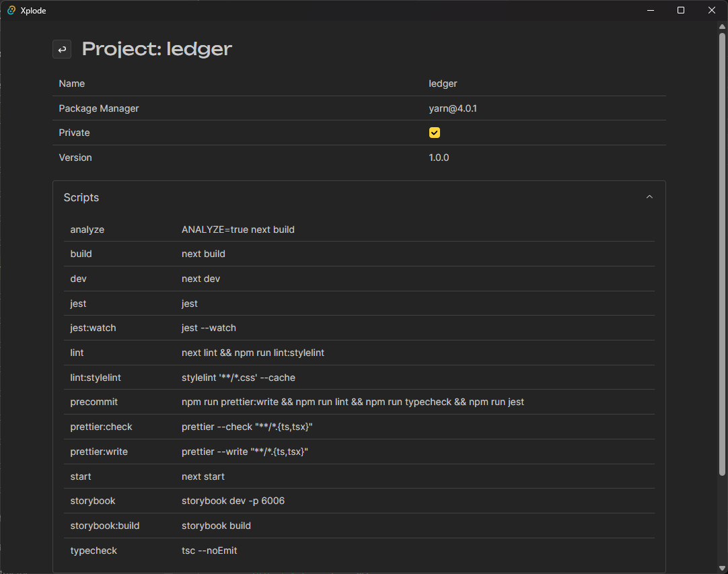Image resolution: width=728 pixels, height=574 pixels.
Task: Toggle the Private checkbox
Action: pyautogui.click(x=434, y=133)
